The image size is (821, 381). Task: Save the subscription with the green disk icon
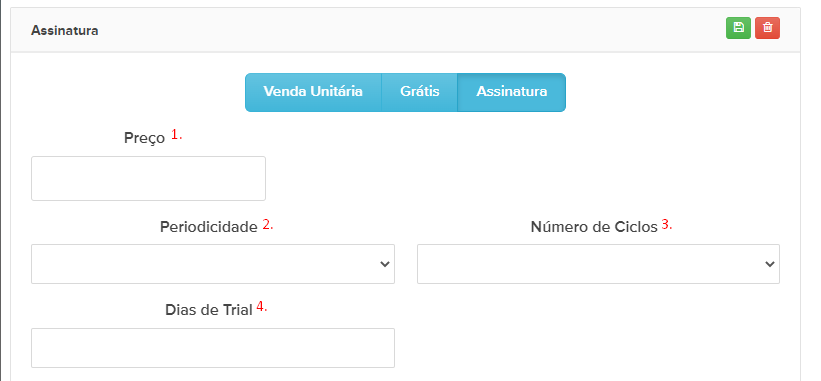738,28
